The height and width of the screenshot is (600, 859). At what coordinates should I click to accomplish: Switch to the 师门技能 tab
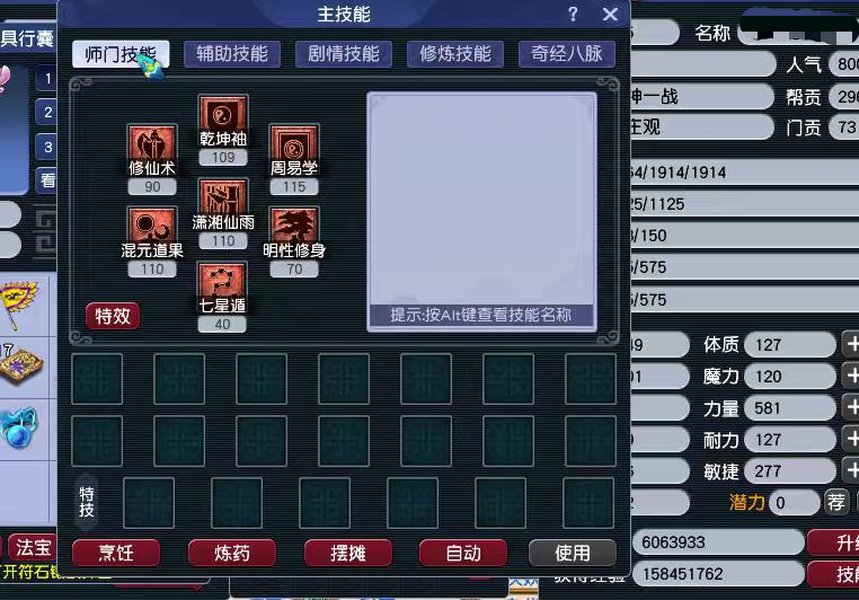tap(121, 54)
